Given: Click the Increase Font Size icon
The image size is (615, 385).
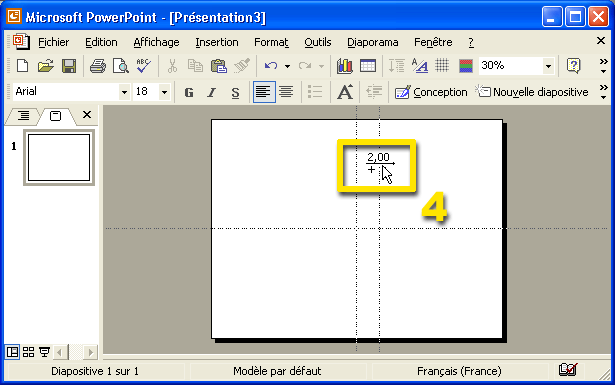Looking at the screenshot, I should pos(345,93).
